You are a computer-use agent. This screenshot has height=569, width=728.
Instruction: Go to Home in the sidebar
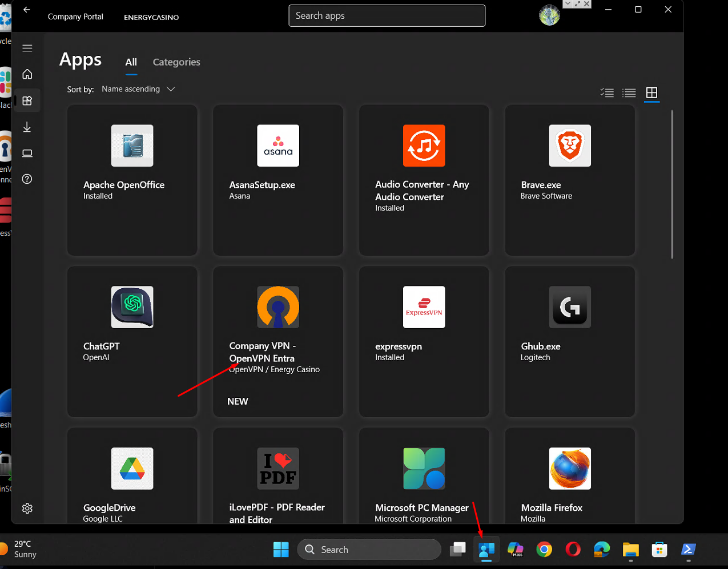(x=27, y=74)
